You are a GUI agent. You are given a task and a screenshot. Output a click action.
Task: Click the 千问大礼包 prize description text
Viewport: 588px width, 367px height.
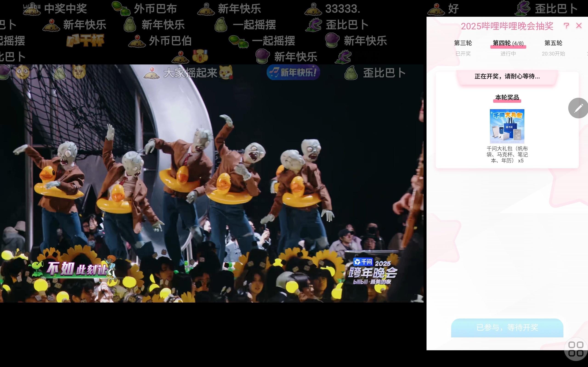507,155
